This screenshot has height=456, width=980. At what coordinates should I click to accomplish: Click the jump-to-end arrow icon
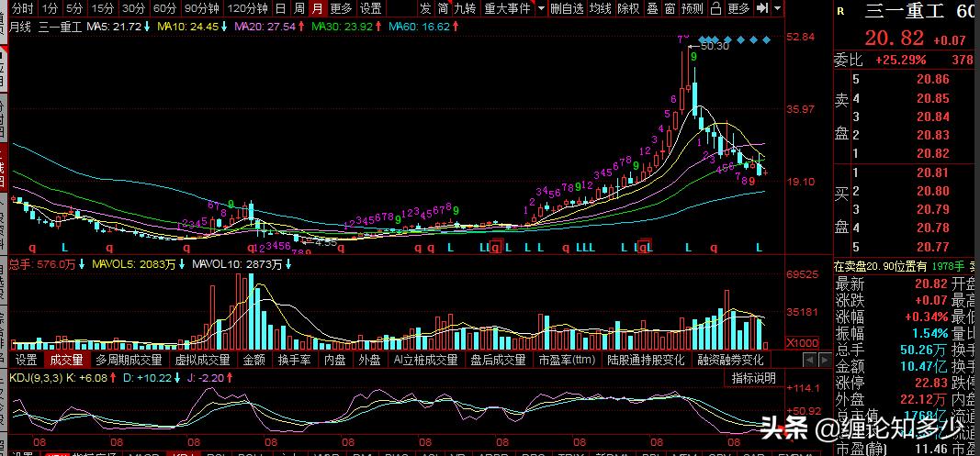pos(761,8)
